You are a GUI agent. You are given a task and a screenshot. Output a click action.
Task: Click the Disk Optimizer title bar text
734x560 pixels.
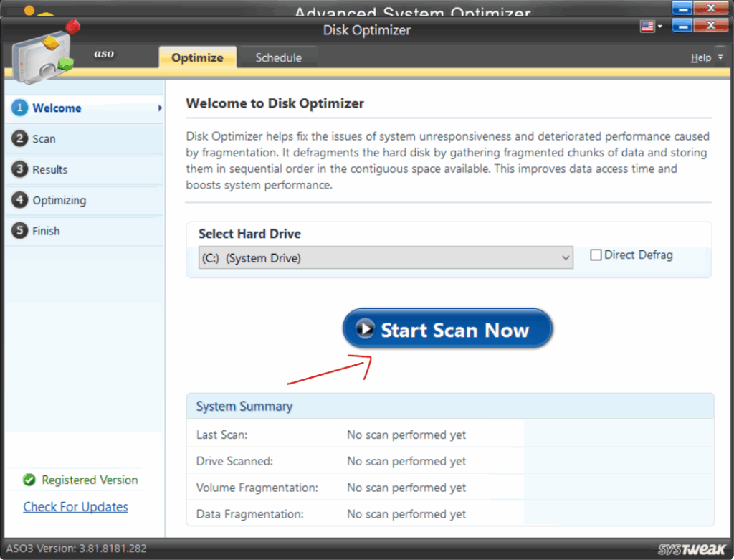(367, 30)
